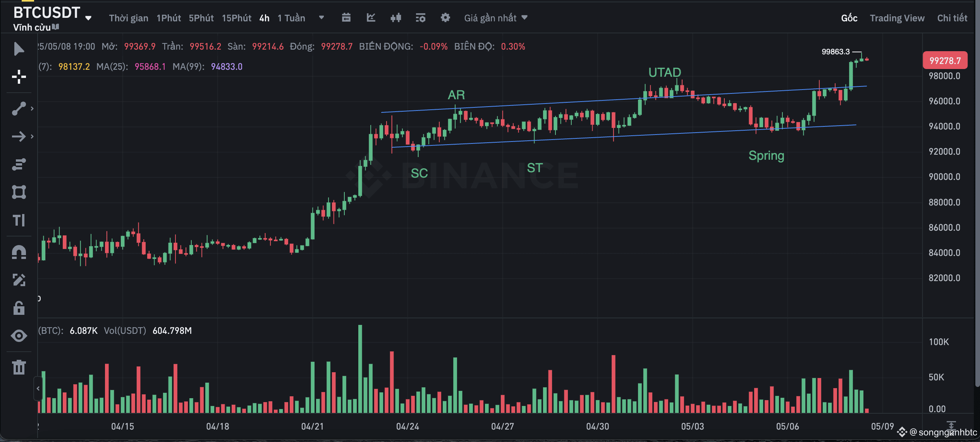This screenshot has width=980, height=442.
Task: Open the more timeframes dropdown arrow
Action: tap(322, 17)
